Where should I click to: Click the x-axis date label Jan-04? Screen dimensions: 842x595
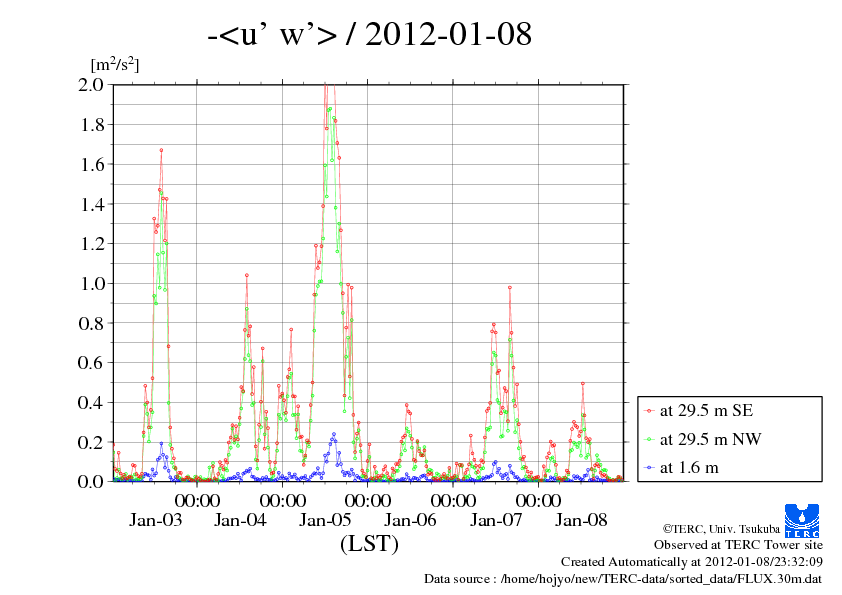tap(240, 520)
